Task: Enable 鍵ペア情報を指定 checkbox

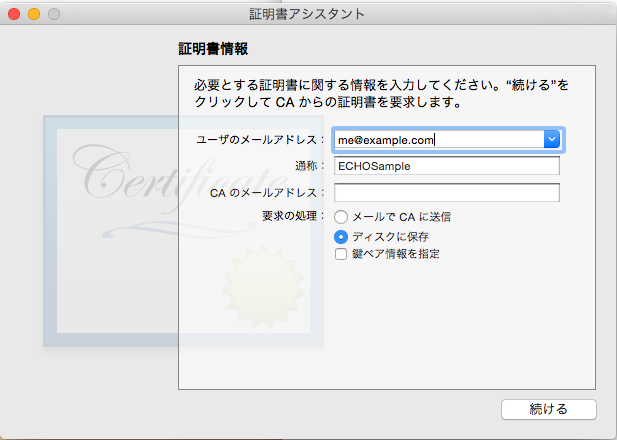Action: [x=341, y=254]
